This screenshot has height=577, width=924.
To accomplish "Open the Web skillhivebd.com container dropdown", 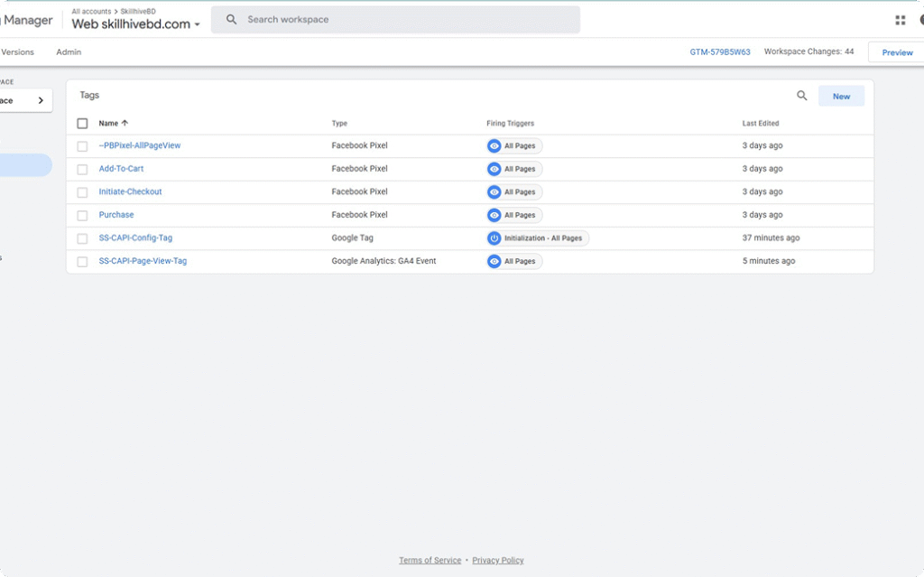I will point(136,24).
